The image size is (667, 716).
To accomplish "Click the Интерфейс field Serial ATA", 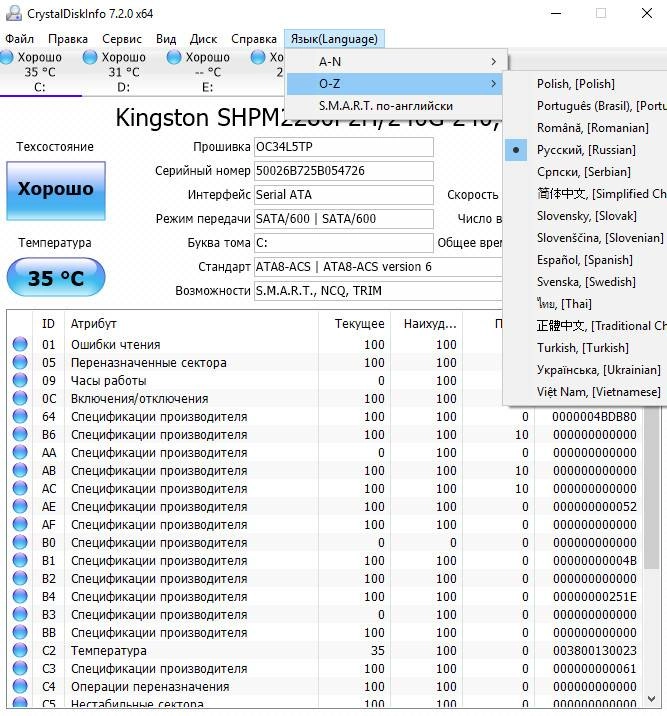I will point(344,195).
